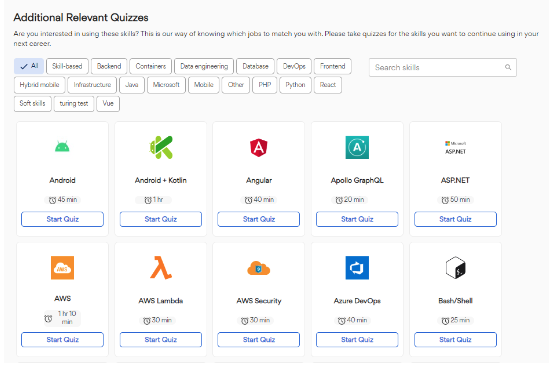Click the Azure DevOps logo
549x375 pixels.
(357, 268)
